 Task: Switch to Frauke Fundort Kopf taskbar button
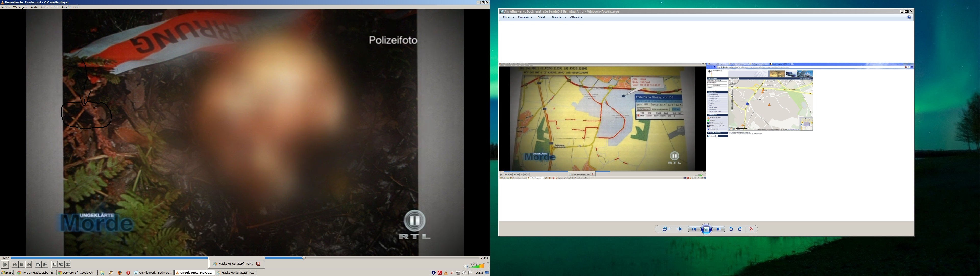point(236,273)
